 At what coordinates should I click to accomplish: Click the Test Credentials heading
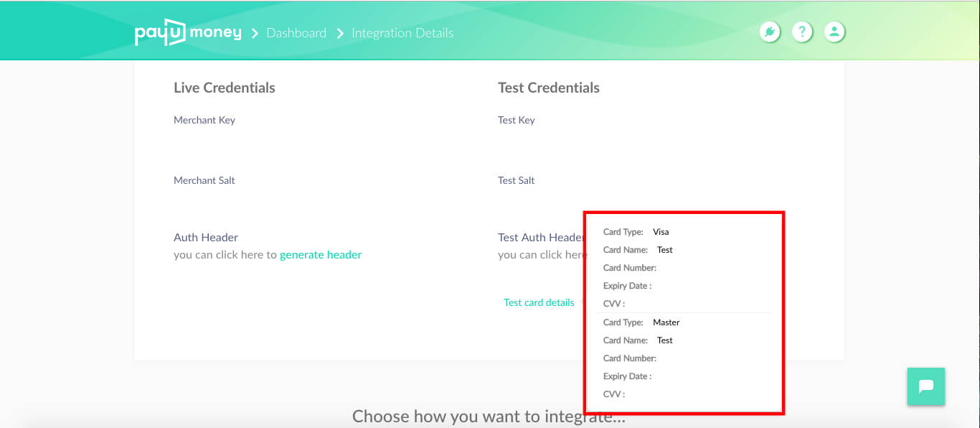pyautogui.click(x=549, y=88)
